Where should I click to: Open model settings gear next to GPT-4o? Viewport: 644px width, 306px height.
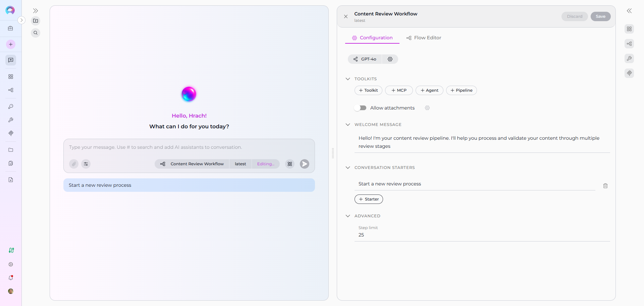coord(390,59)
